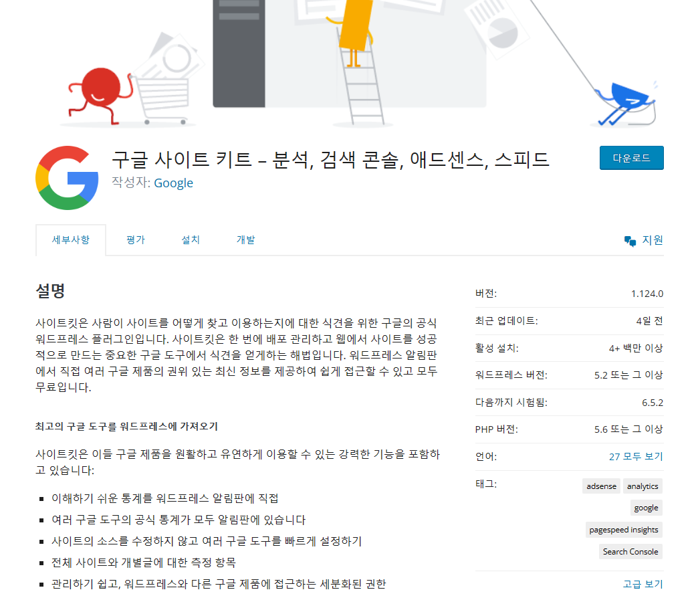Click the subheading 최고의 구글 도구를 워드프레스에 가져오기

pos(126,427)
